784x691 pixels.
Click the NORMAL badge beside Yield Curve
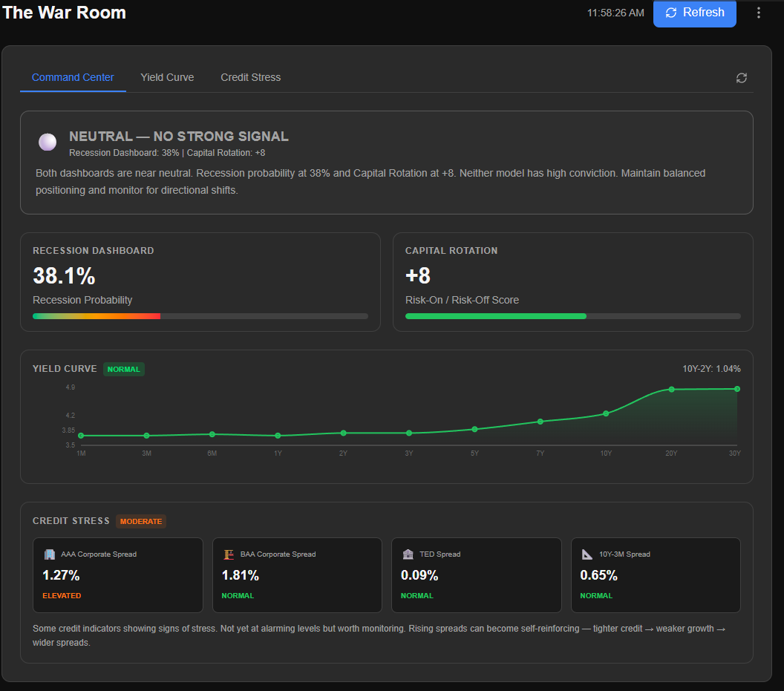(123, 369)
